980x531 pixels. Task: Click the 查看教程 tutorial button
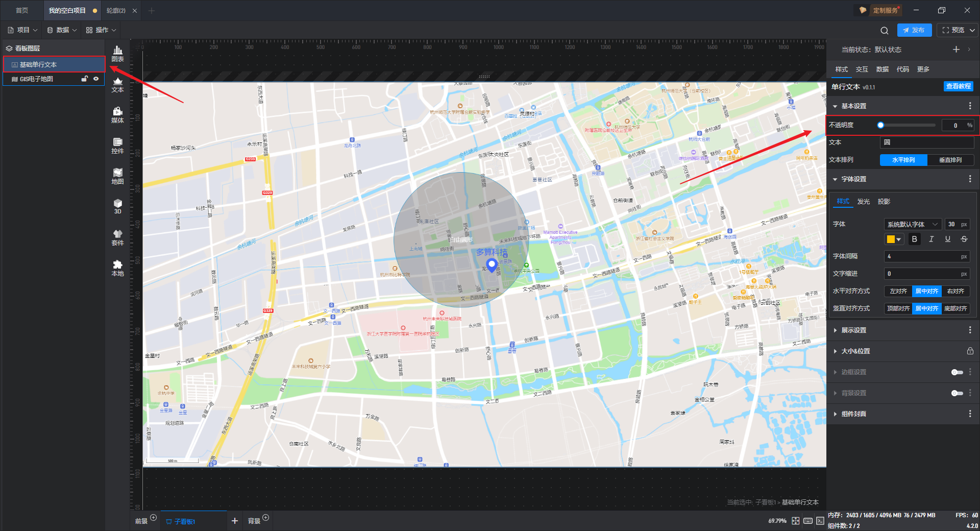coord(959,86)
